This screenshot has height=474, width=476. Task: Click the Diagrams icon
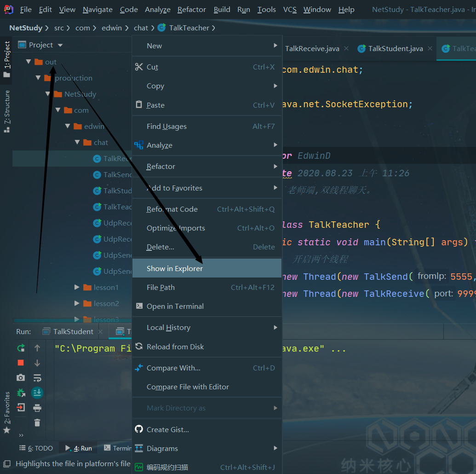click(x=139, y=448)
